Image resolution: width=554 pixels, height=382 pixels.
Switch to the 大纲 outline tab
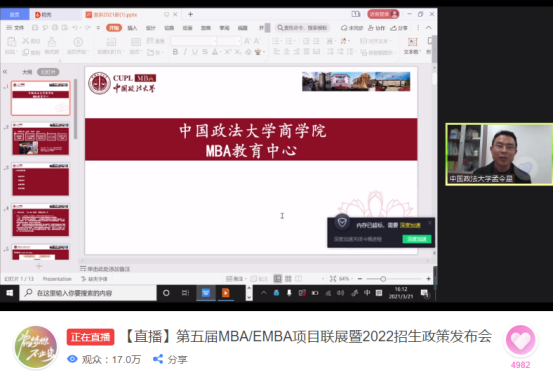coord(27,72)
